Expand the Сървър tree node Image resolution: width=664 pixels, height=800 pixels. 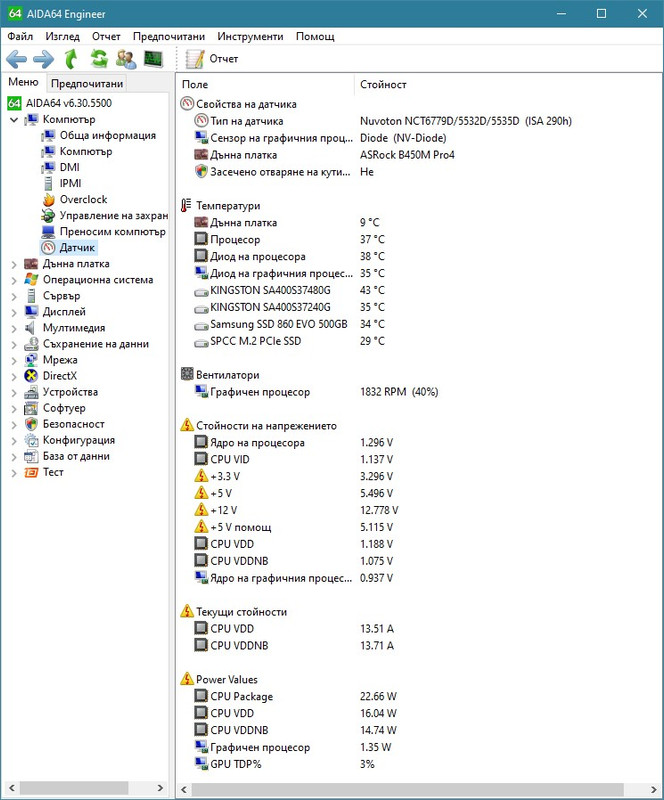(14, 296)
